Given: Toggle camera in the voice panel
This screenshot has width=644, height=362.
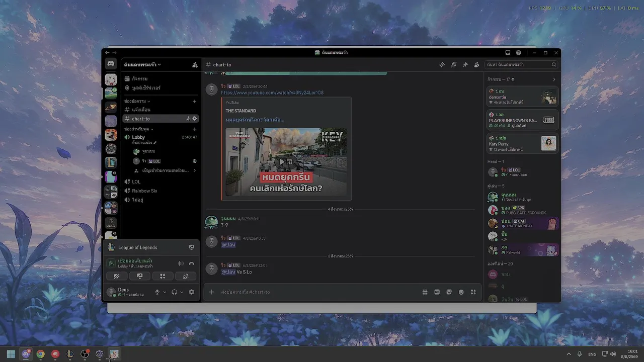Looking at the screenshot, I should tap(117, 276).
